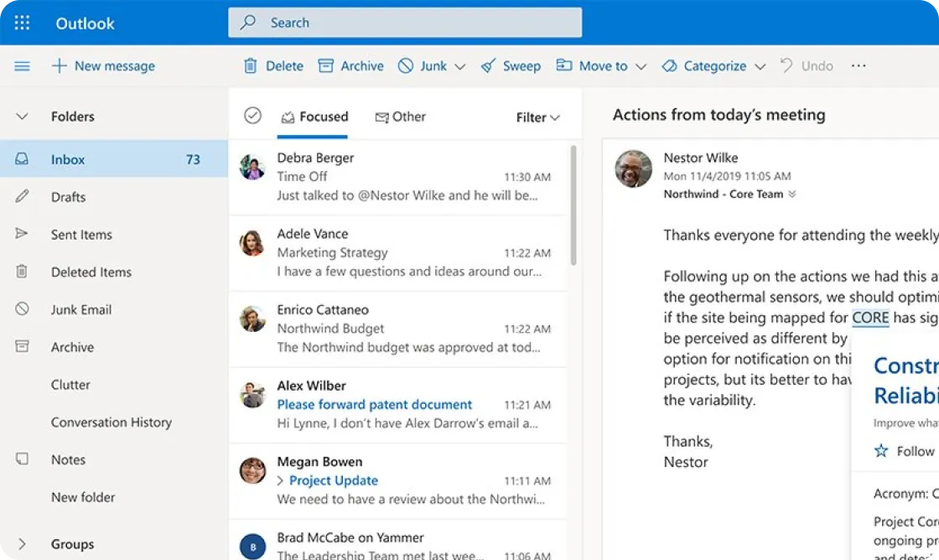
Task: Sweep messages from this sender
Action: click(x=511, y=65)
